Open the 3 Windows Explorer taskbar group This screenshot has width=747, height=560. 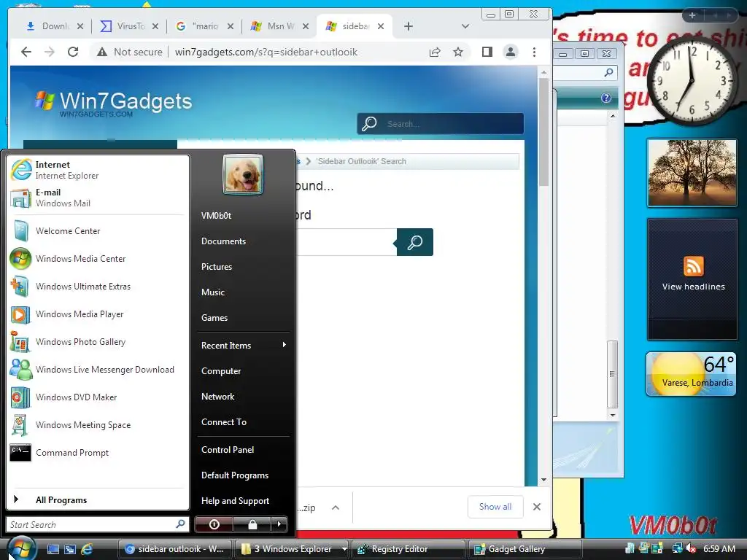pos(292,549)
